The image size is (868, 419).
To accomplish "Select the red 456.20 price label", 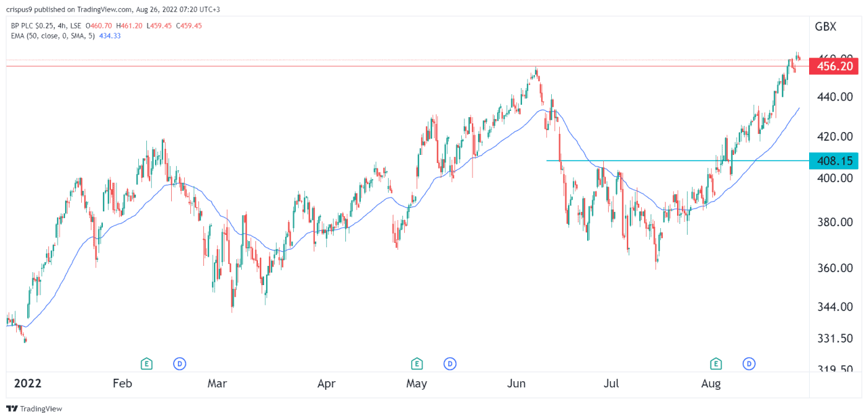I will [x=835, y=66].
